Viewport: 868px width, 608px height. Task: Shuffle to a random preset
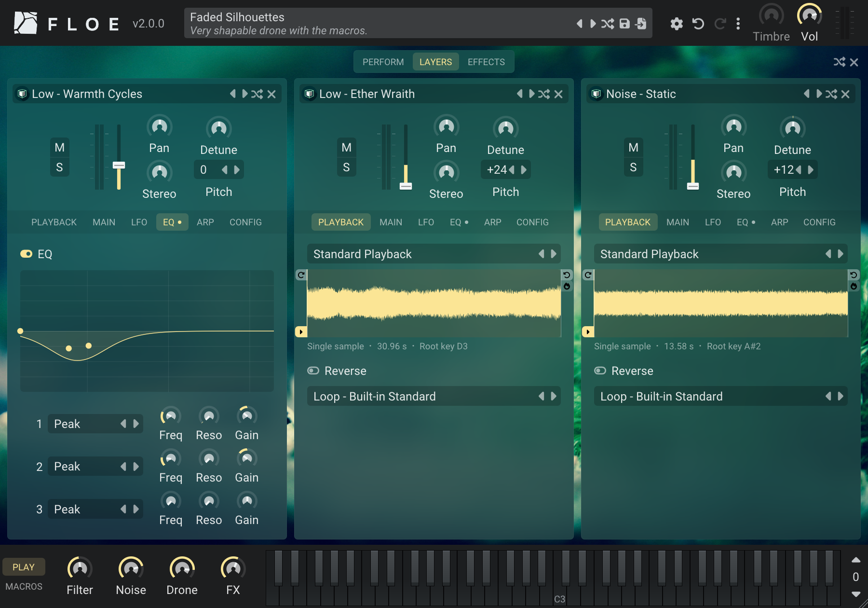pyautogui.click(x=608, y=24)
